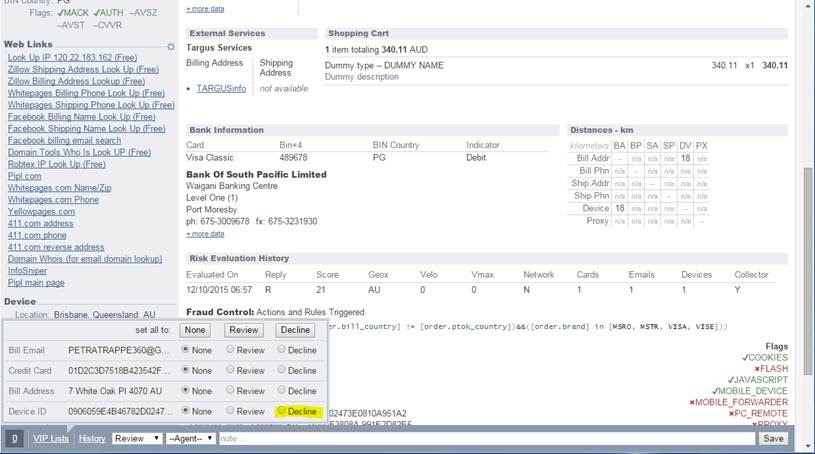Open the Pipl.com link
Viewport: 815px width, 454px height.
coord(24,176)
